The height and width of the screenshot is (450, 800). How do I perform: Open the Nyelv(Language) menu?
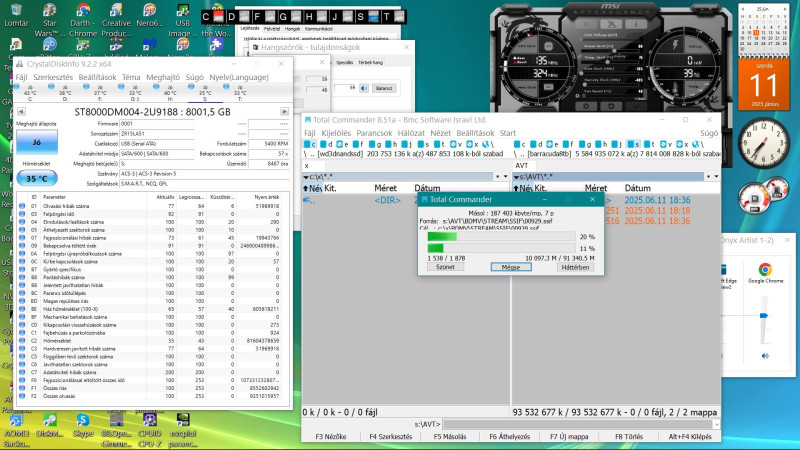pos(239,77)
